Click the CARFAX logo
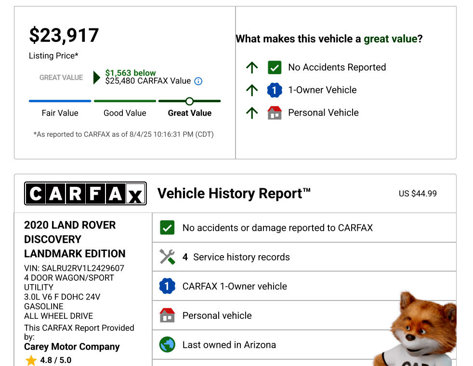The image size is (473, 366). point(85,193)
